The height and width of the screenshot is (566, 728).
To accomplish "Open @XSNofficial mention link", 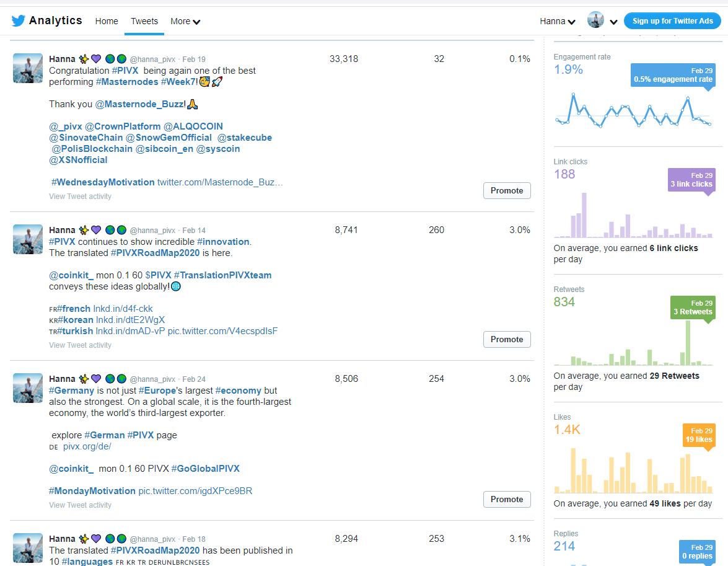I will 78,160.
